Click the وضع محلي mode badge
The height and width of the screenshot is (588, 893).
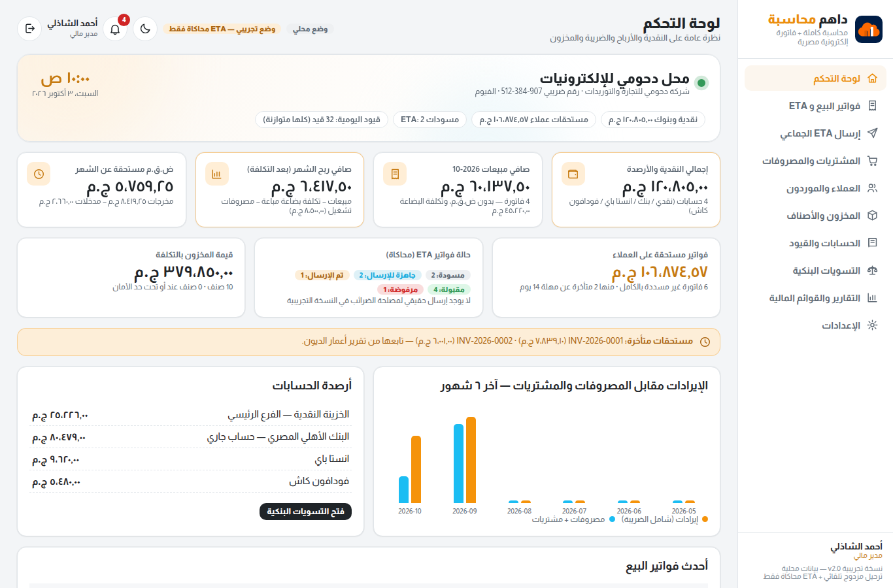pyautogui.click(x=311, y=29)
